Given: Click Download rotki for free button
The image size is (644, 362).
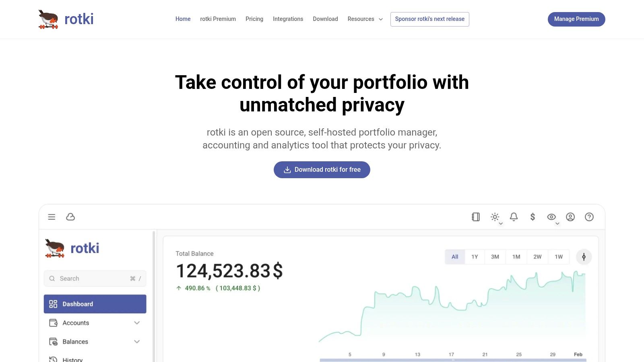Looking at the screenshot, I should point(322,170).
